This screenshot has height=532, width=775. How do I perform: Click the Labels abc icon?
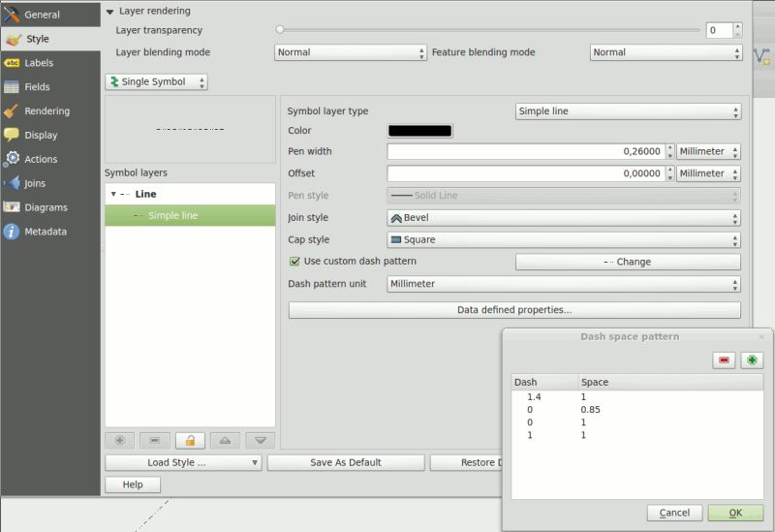click(x=12, y=63)
